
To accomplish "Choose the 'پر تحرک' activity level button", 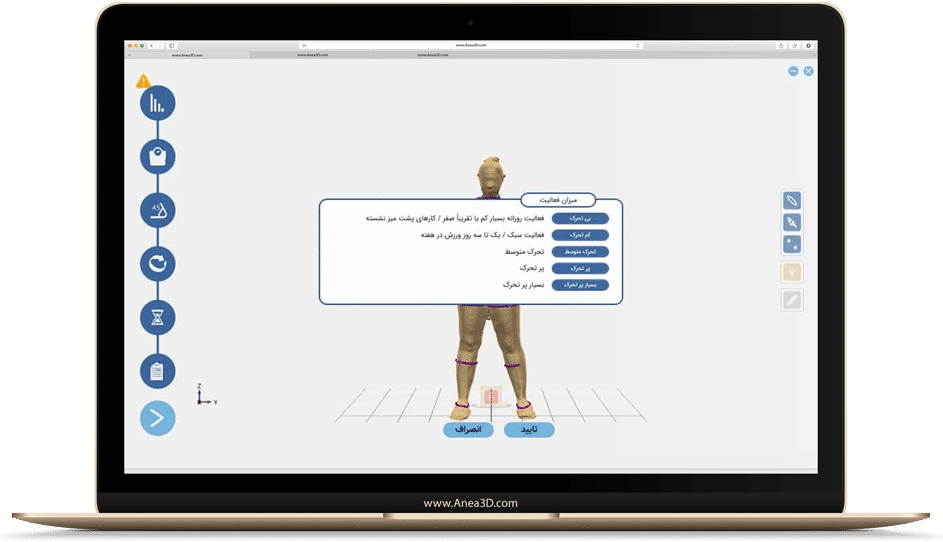I will click(x=580, y=268).
